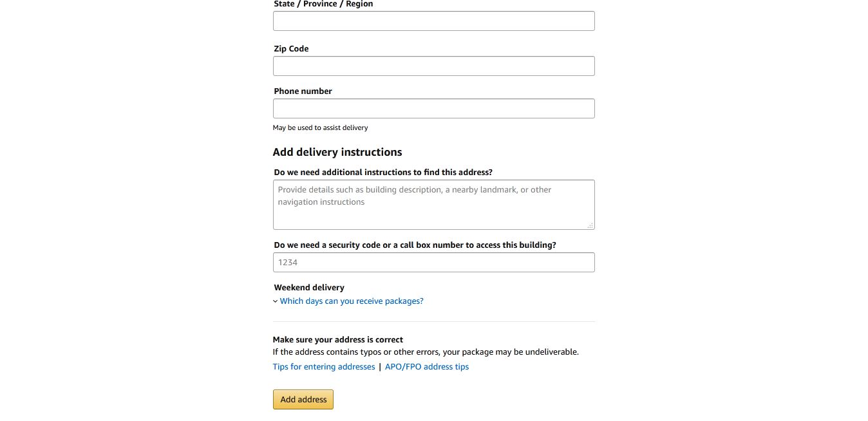
Task: Focus the Zip Code text box
Action: coord(433,66)
